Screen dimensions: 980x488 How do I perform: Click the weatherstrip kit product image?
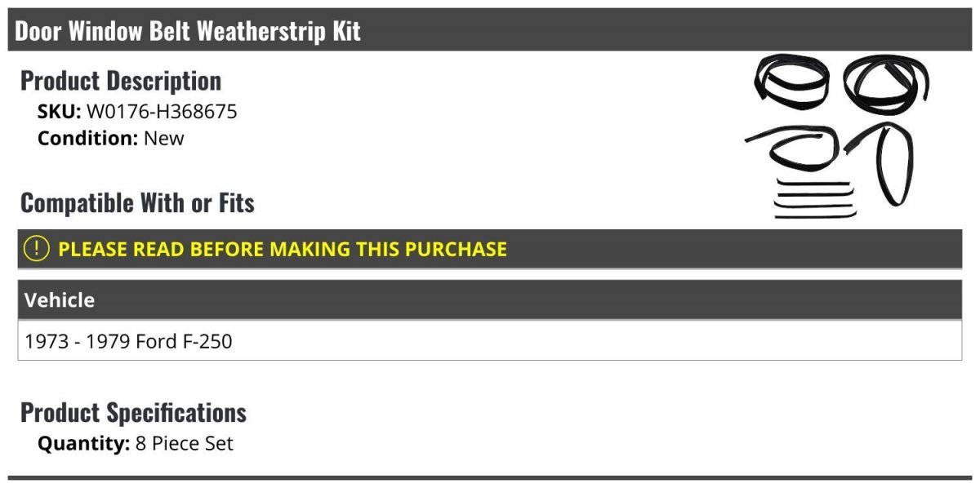[838, 137]
